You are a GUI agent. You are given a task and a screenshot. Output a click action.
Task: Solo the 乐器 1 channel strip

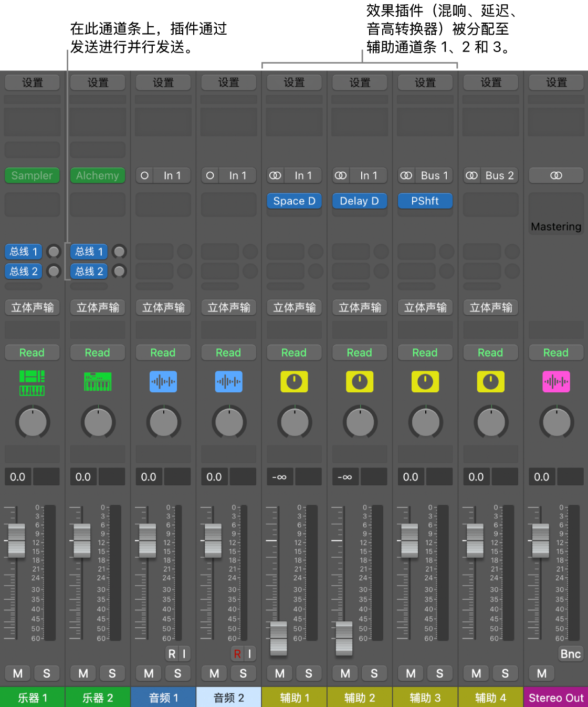pyautogui.click(x=47, y=673)
